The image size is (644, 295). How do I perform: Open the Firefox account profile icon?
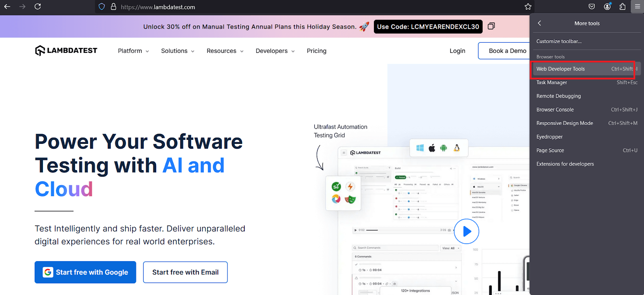pos(607,6)
